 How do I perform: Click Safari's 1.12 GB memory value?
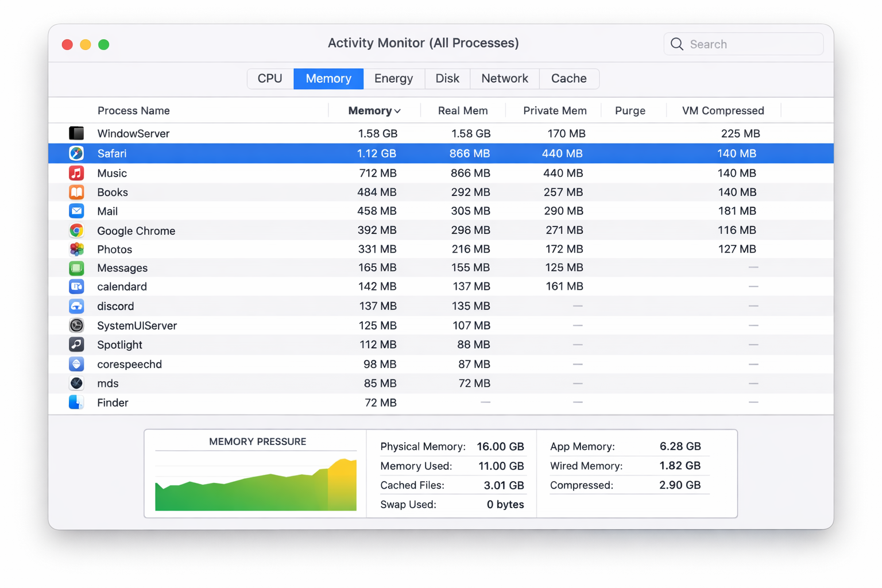[x=377, y=153]
